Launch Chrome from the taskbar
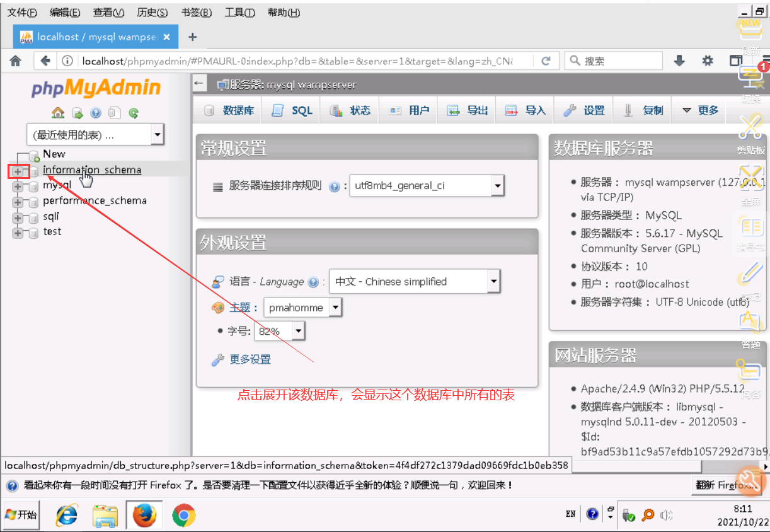Screen dimensions: 770x532 pos(183,516)
